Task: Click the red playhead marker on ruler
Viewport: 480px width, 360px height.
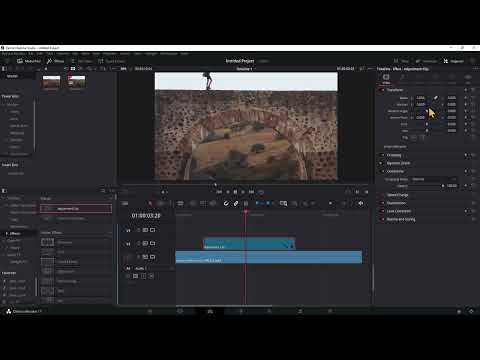Action: pos(246,212)
